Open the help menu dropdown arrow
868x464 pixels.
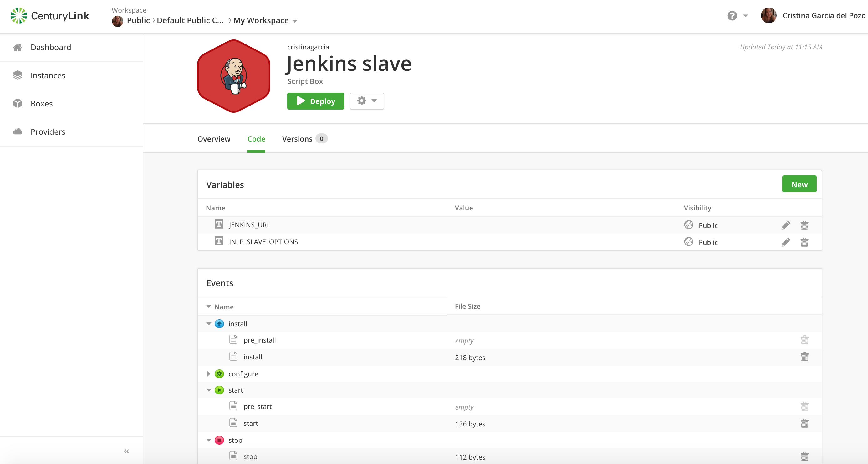[745, 16]
